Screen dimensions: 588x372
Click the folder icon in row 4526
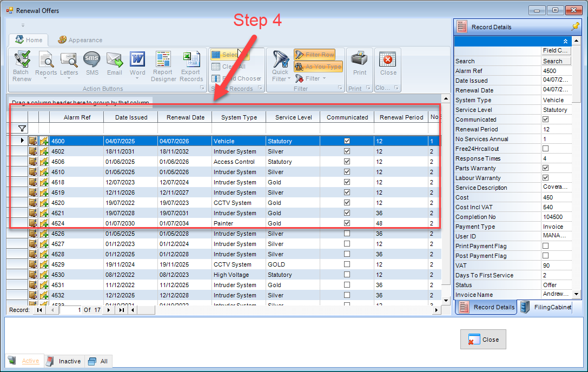point(33,234)
